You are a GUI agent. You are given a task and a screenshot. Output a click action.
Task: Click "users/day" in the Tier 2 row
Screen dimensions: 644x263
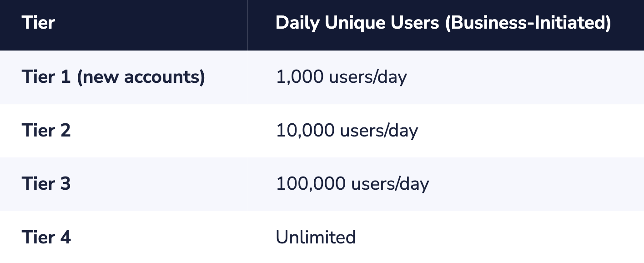[379, 131]
